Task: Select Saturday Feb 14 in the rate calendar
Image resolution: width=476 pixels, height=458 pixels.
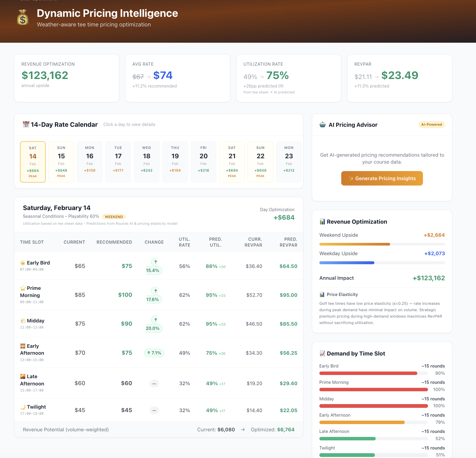Action: click(x=33, y=161)
